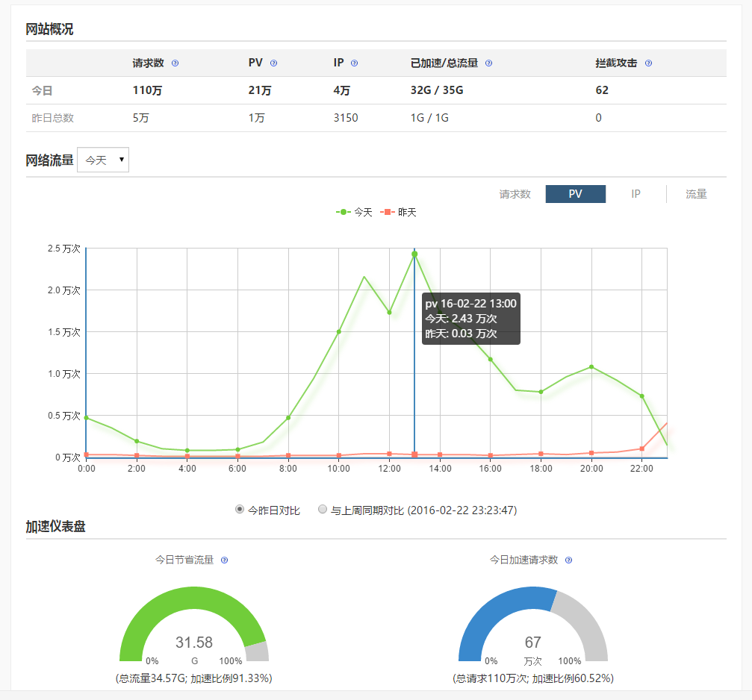Click the IP column help icon

(355, 63)
